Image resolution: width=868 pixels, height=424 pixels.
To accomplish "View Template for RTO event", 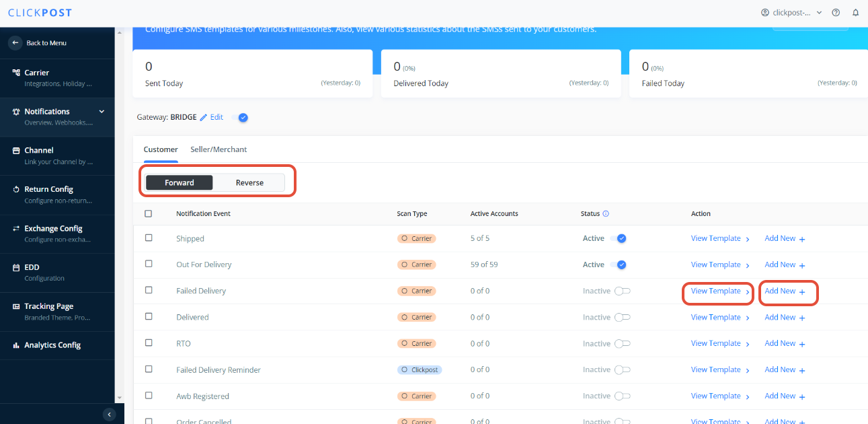I will pyautogui.click(x=720, y=343).
